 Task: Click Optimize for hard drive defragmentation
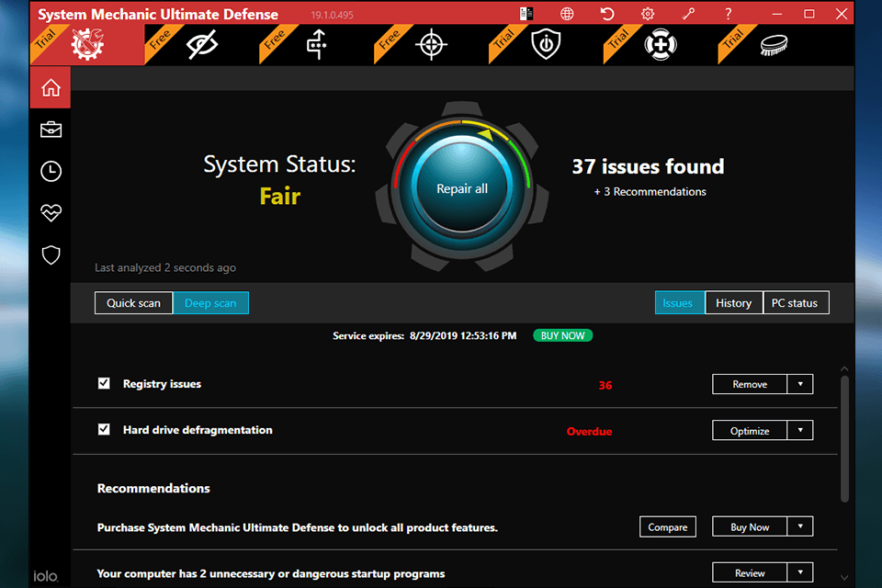[750, 431]
